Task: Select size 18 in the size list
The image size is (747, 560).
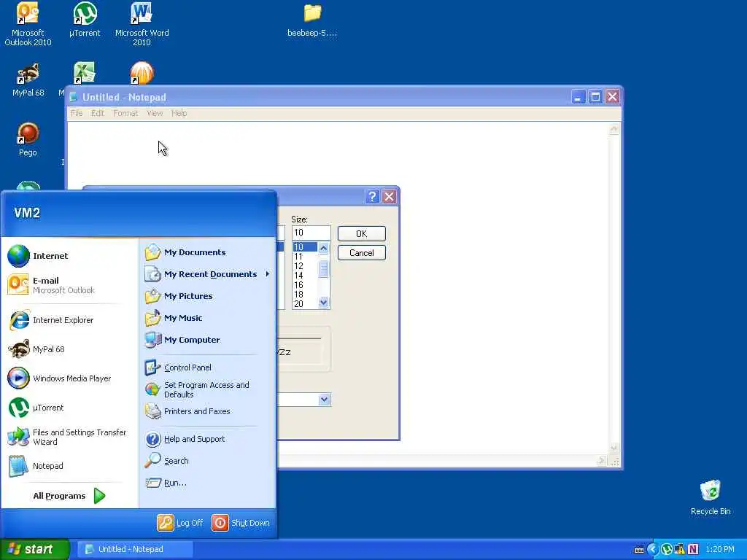Action: click(x=305, y=295)
